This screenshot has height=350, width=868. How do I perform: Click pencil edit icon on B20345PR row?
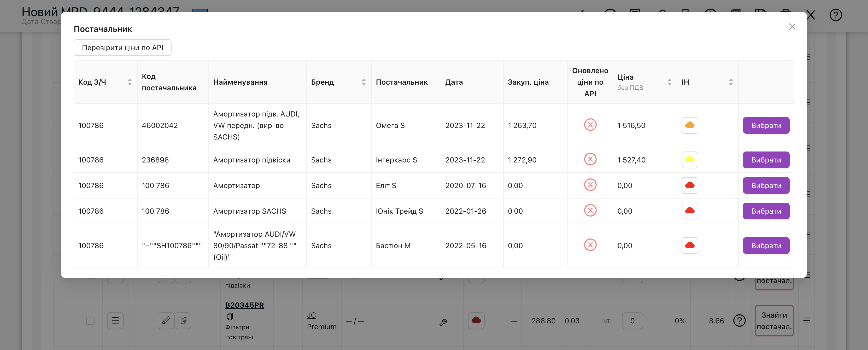point(166,321)
